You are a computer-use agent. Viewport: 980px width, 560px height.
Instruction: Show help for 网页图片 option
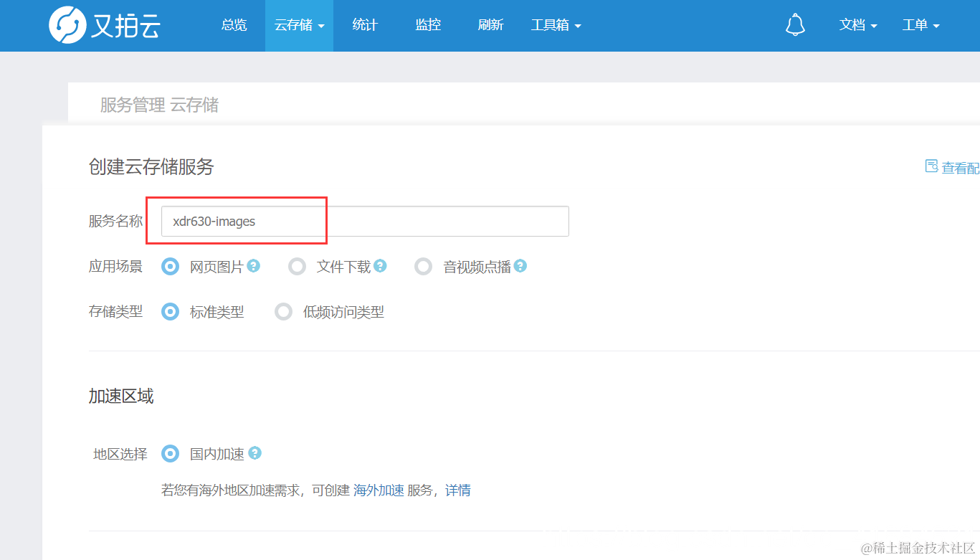point(253,266)
